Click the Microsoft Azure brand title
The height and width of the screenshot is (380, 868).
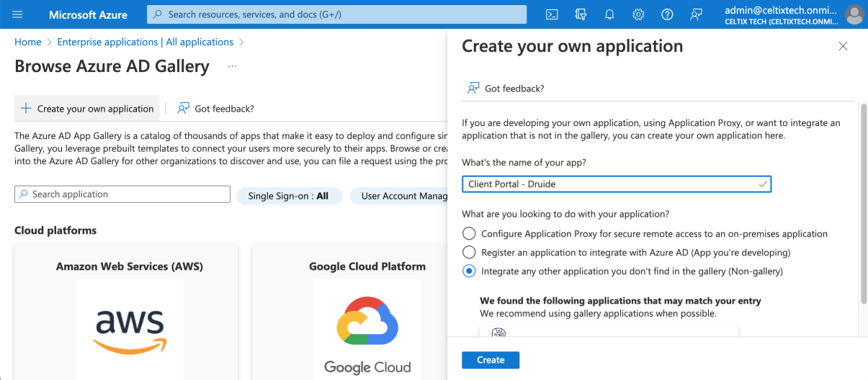pos(88,14)
